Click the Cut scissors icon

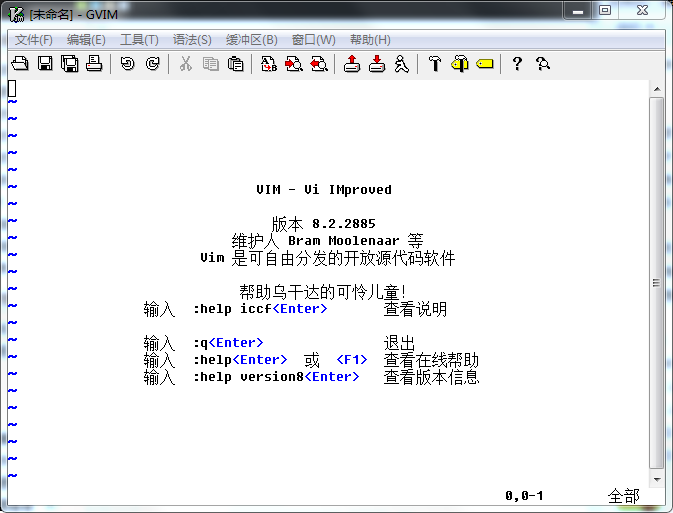tap(185, 64)
